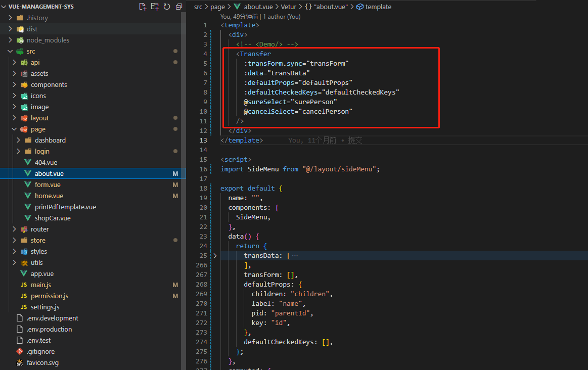588x370 pixels.
Task: Open .env.production file
Action: click(49, 329)
